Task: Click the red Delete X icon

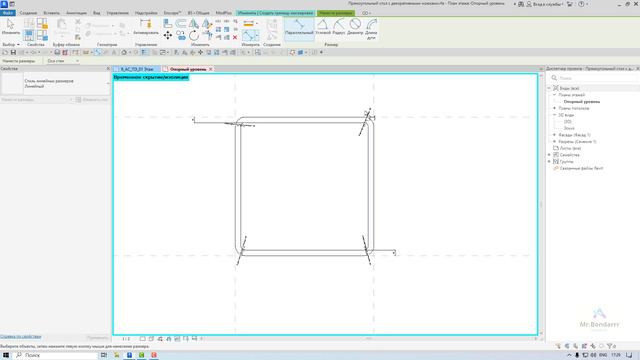Action: point(235,37)
